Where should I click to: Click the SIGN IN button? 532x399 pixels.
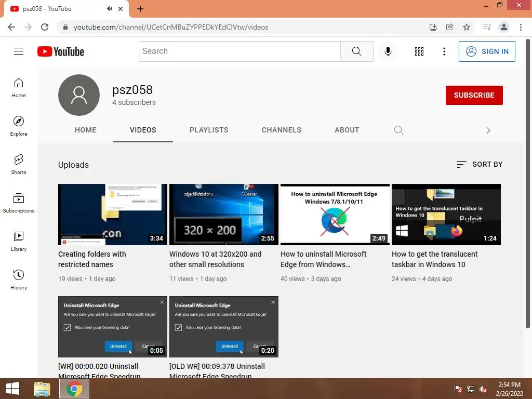click(487, 51)
